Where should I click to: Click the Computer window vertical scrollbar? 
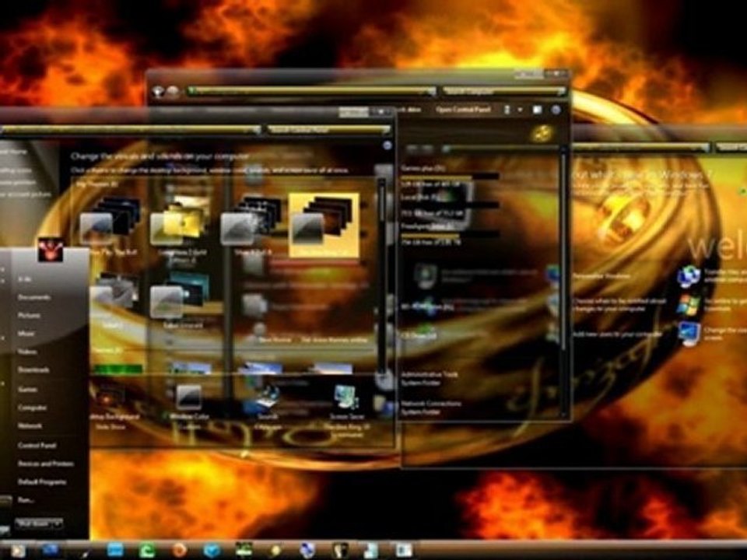[x=563, y=282]
